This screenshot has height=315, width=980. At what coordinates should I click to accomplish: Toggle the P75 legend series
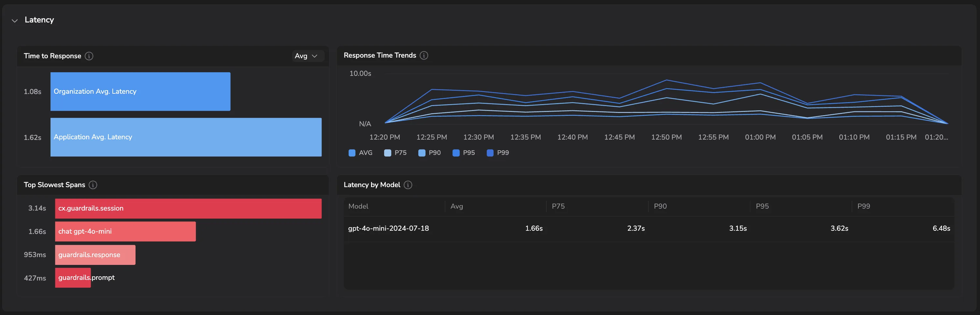395,153
